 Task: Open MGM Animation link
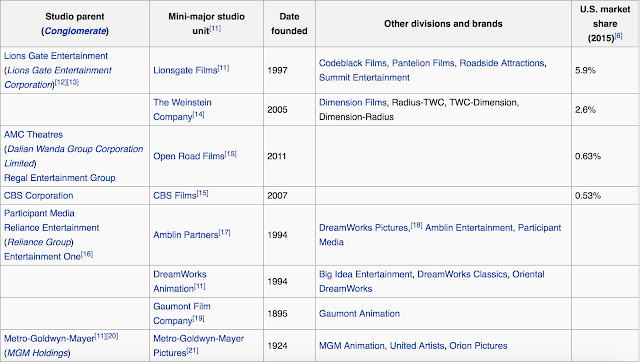click(352, 346)
